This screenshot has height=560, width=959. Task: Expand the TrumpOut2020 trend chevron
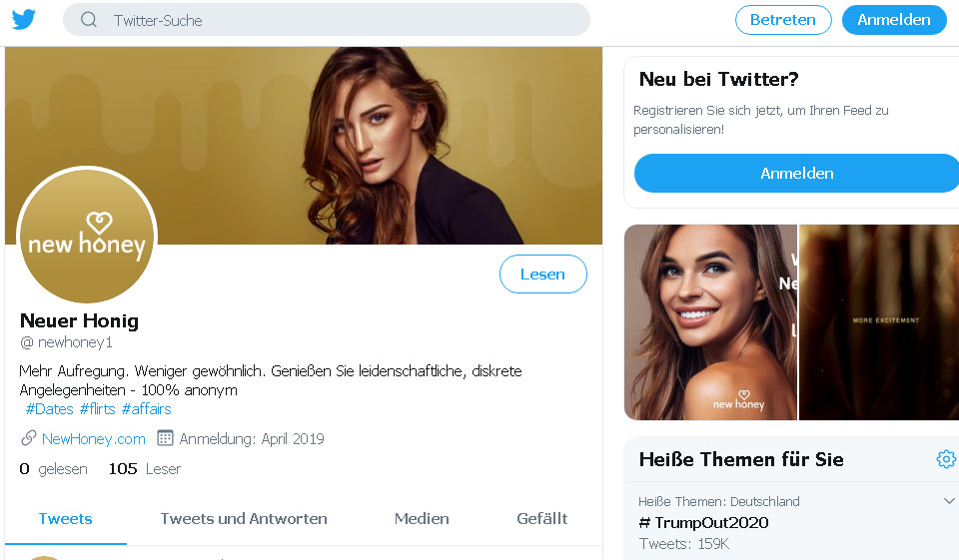click(948, 501)
